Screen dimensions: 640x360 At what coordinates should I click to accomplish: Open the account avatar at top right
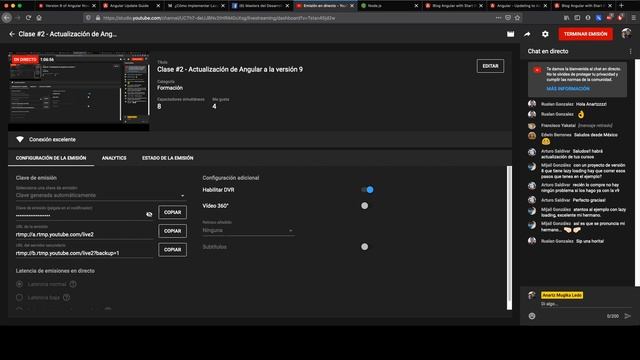tap(626, 34)
